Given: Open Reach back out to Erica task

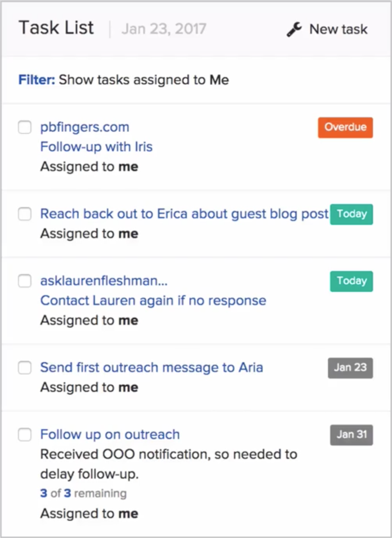Looking at the screenshot, I should coord(184,214).
